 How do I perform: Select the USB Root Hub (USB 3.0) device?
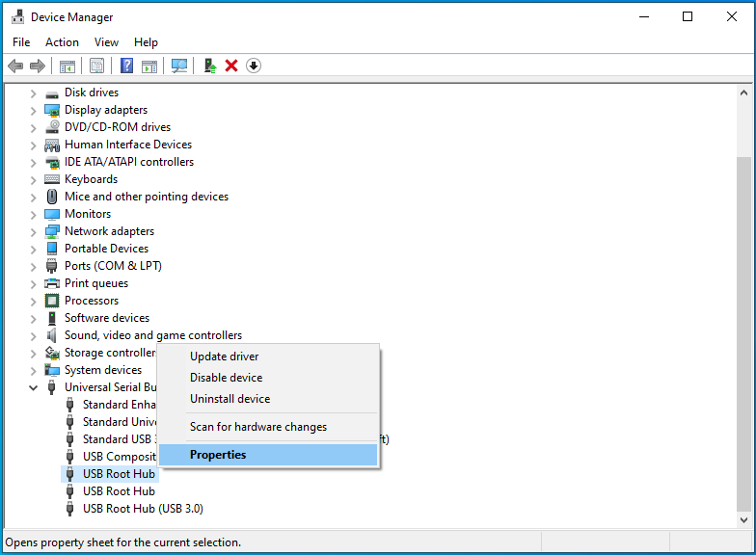[143, 509]
